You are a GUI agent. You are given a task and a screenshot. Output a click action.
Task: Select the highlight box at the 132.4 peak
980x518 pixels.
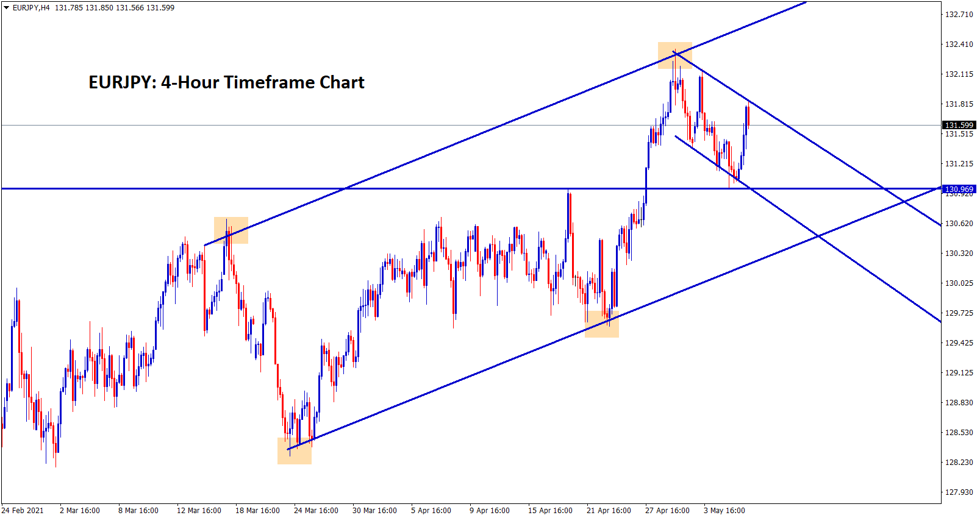pyautogui.click(x=675, y=55)
